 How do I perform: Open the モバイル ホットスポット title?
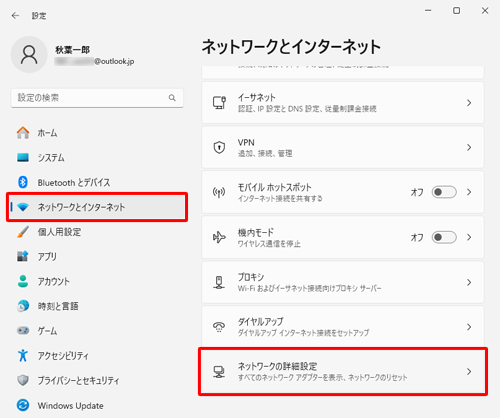coord(274,187)
